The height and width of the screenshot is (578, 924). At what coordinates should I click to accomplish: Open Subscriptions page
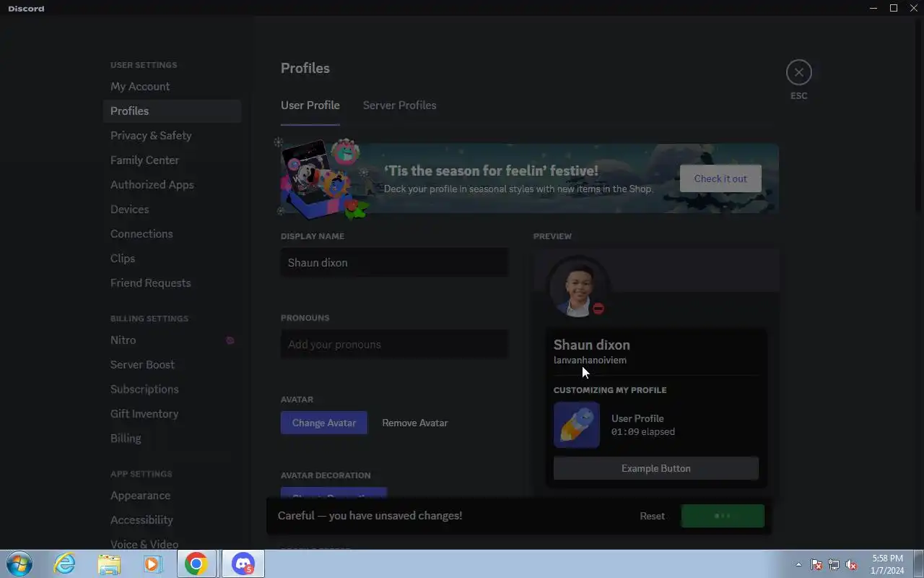coord(172,389)
